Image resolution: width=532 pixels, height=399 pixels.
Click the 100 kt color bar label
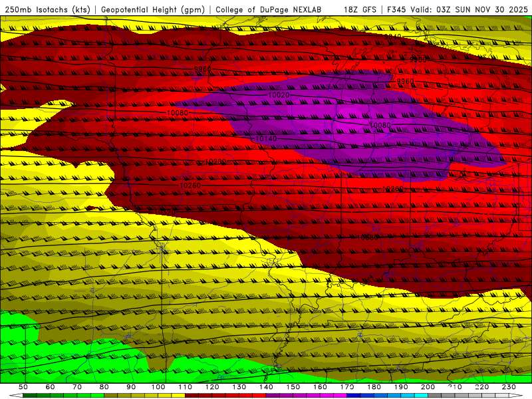158,387
